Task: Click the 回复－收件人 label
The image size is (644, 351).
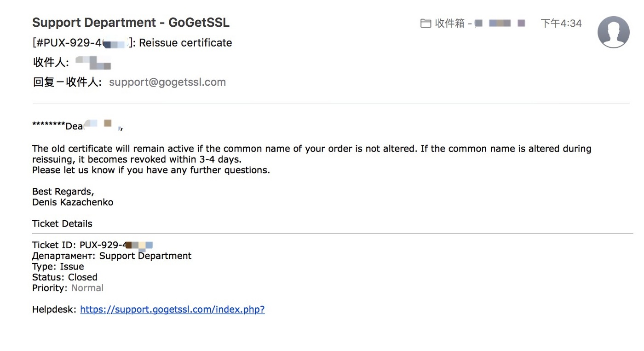Action: click(x=68, y=82)
